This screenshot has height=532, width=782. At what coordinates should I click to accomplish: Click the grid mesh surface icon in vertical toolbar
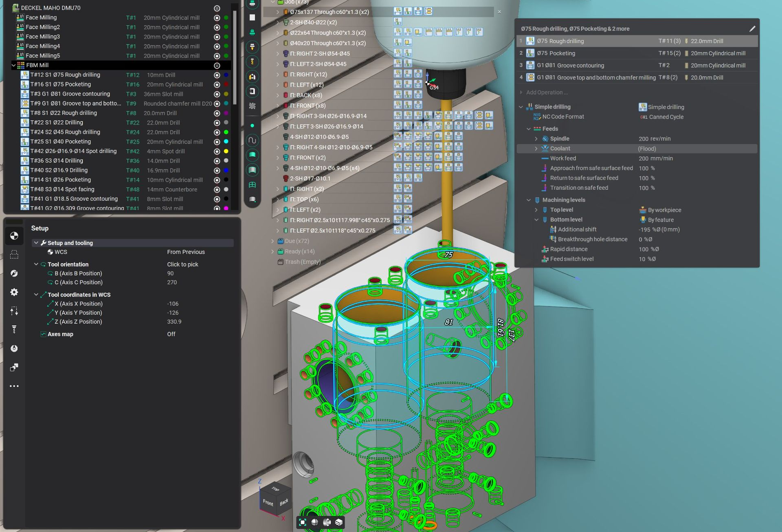252,185
